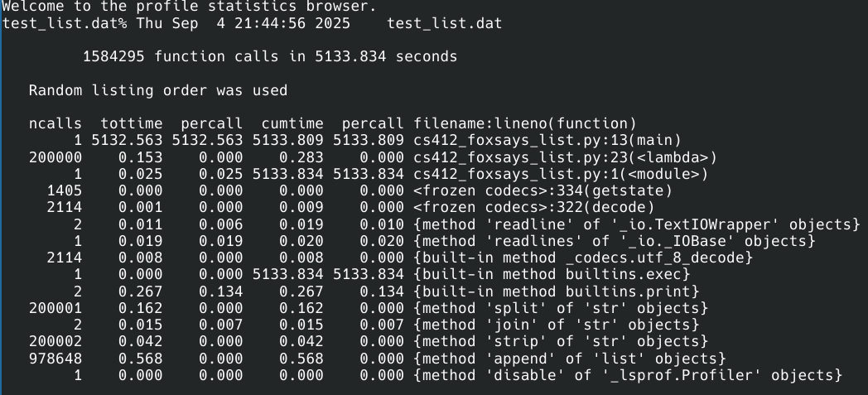Click the 'append' of 'list' objects row
Screen dimensions: 868x395
[x=570, y=358]
